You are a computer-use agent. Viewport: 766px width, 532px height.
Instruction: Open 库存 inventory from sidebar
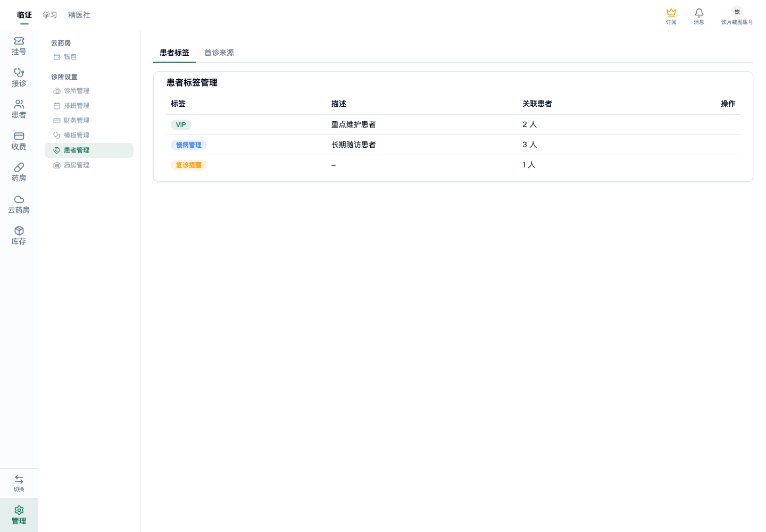[19, 236]
